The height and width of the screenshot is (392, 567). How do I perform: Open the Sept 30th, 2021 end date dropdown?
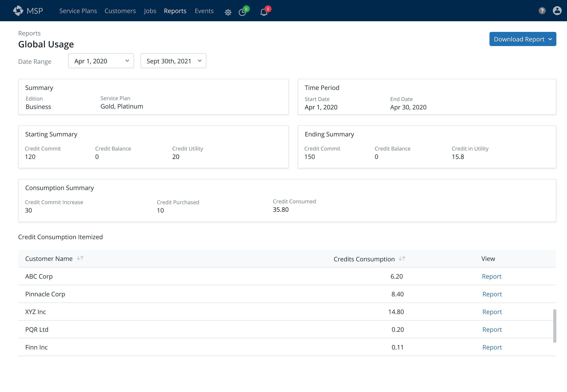point(173,61)
